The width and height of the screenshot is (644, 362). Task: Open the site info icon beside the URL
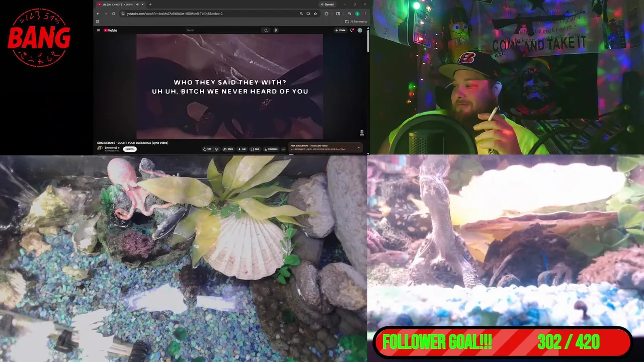point(123,14)
